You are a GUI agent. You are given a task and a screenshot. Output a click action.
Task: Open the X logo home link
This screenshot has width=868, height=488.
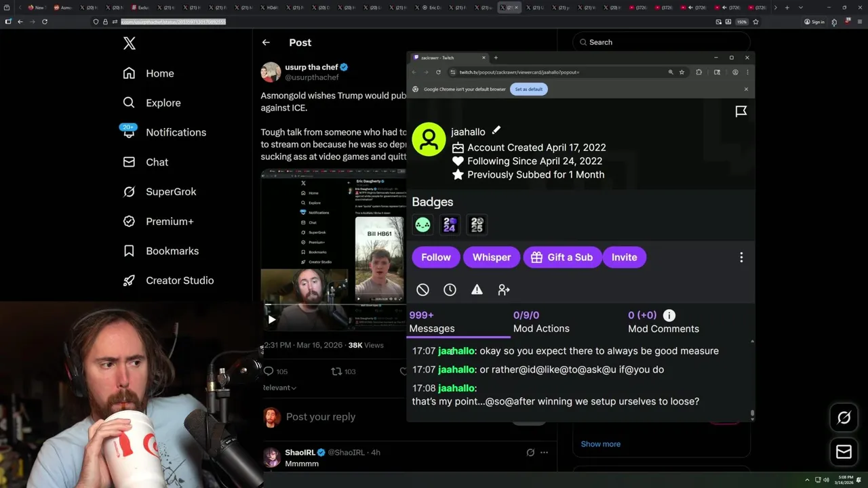[130, 43]
